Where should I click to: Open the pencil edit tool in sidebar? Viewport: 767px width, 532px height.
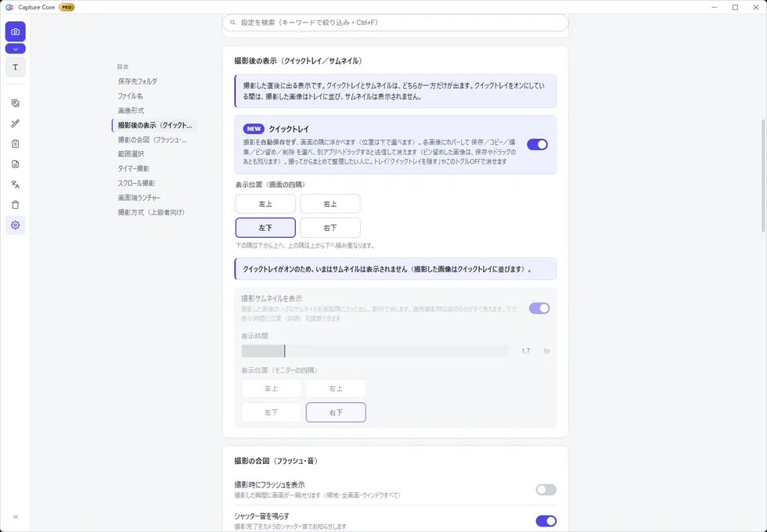(15, 124)
